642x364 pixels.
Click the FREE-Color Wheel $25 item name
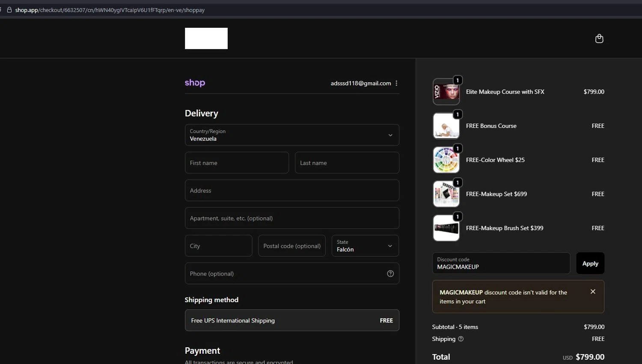pyautogui.click(x=495, y=160)
